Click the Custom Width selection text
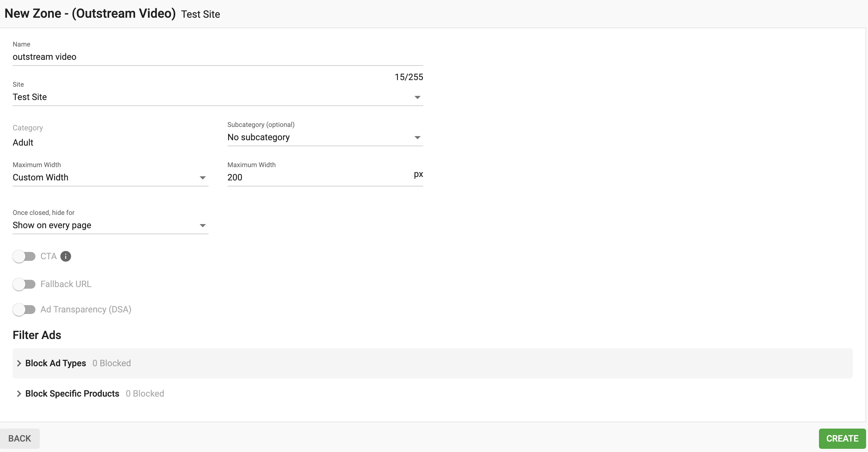Image resolution: width=868 pixels, height=452 pixels. pos(40,177)
